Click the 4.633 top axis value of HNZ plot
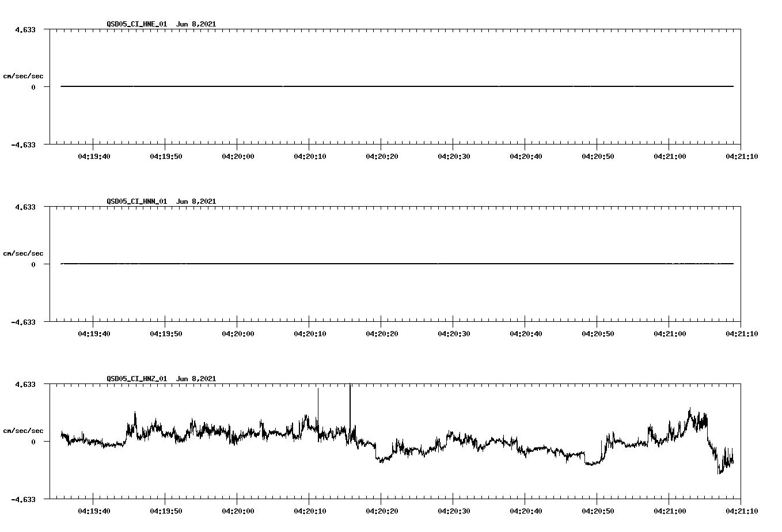The image size is (782, 532). coord(25,384)
